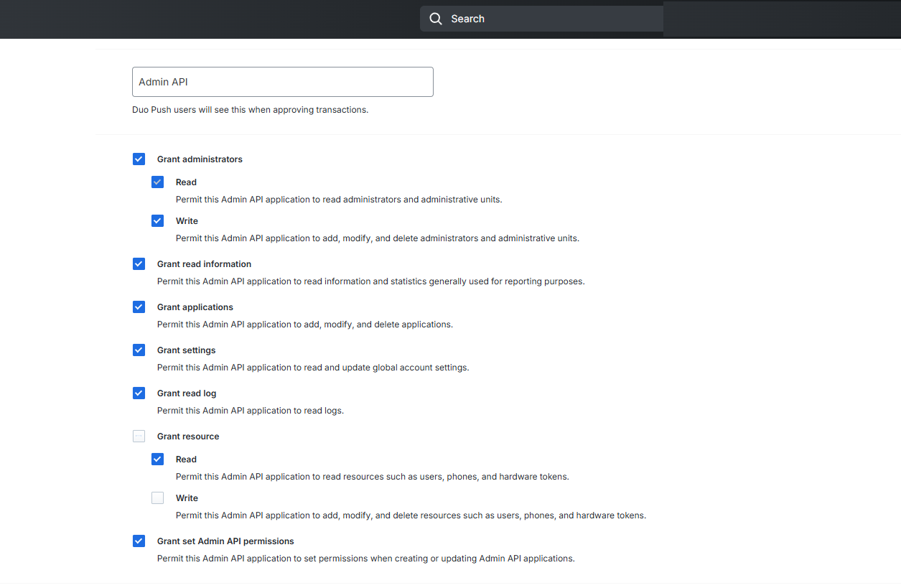Screen dimensions: 901x588
Task: Click description about creating or updating Admin API applications
Action: click(x=366, y=559)
